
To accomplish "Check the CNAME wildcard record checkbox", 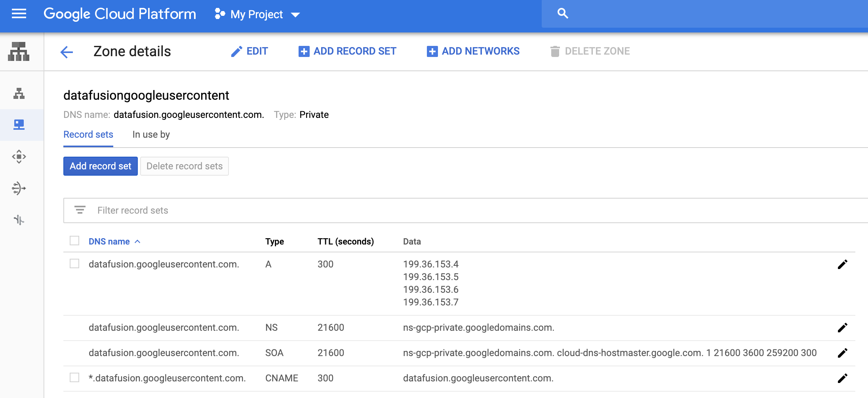I will [74, 378].
